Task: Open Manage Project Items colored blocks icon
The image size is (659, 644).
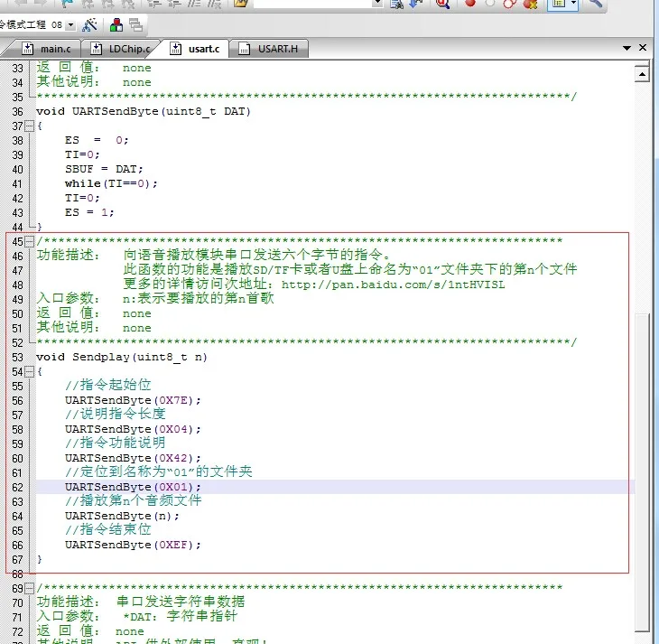Action: (116, 25)
